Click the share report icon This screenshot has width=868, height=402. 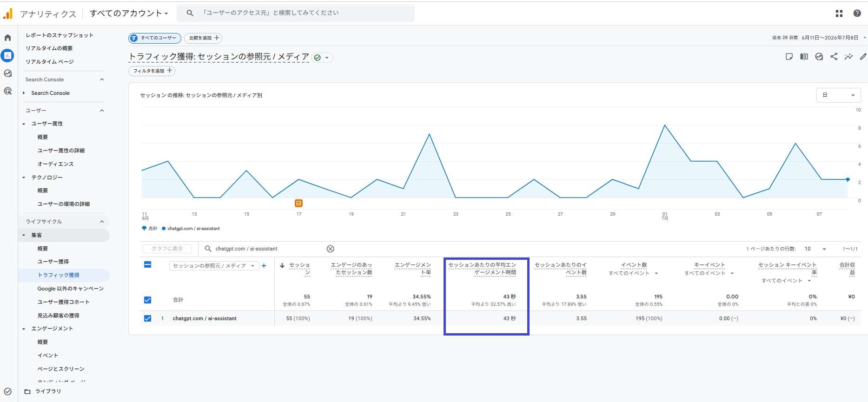coord(834,57)
